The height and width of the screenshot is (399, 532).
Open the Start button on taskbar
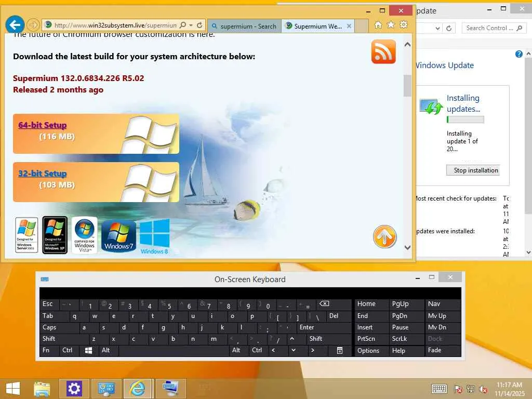13,389
